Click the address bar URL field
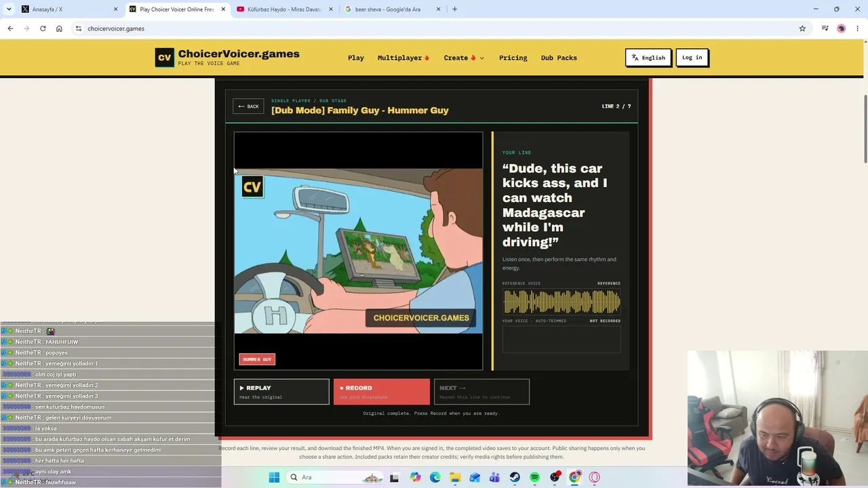The height and width of the screenshot is (488, 868). (x=434, y=28)
